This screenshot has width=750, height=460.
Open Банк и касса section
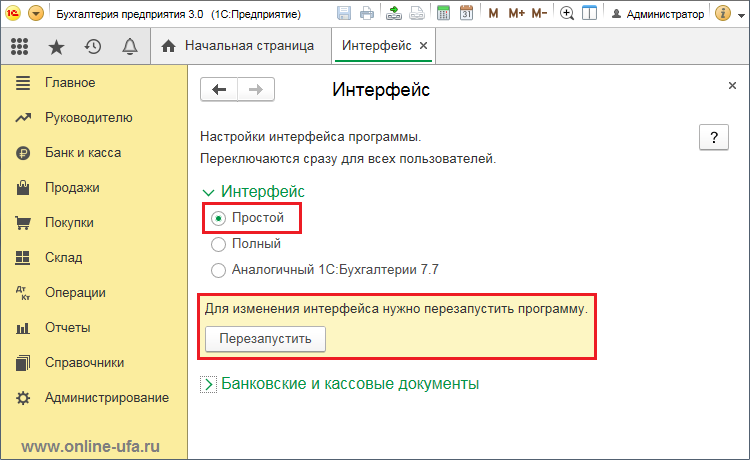[94, 153]
